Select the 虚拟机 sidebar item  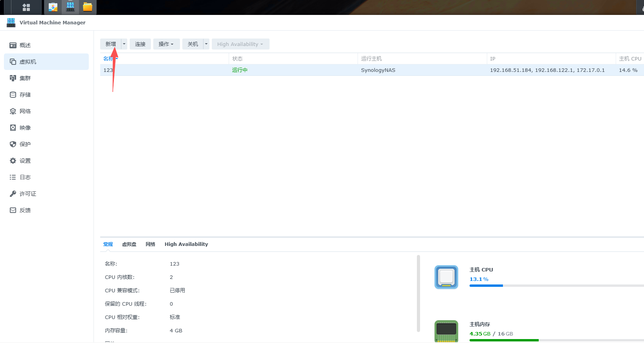tap(46, 62)
